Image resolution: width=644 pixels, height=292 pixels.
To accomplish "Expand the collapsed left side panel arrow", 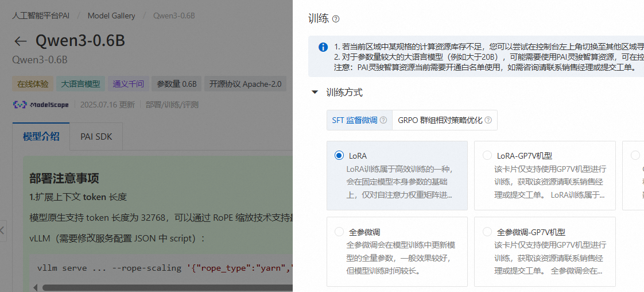I will point(2,229).
